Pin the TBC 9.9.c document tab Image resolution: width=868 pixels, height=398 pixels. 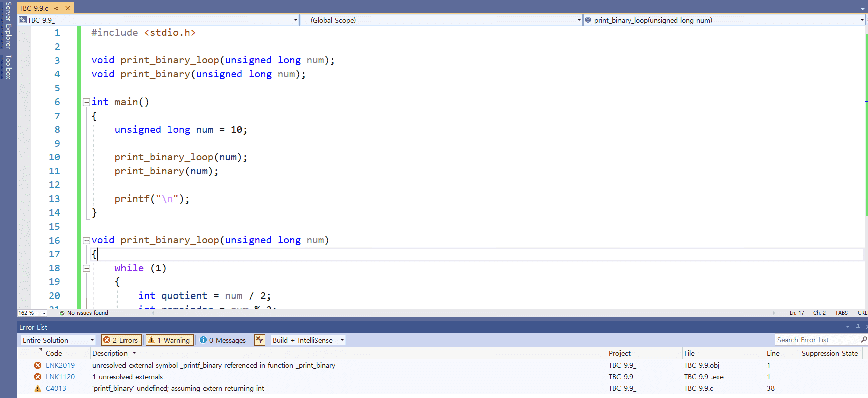pos(56,8)
